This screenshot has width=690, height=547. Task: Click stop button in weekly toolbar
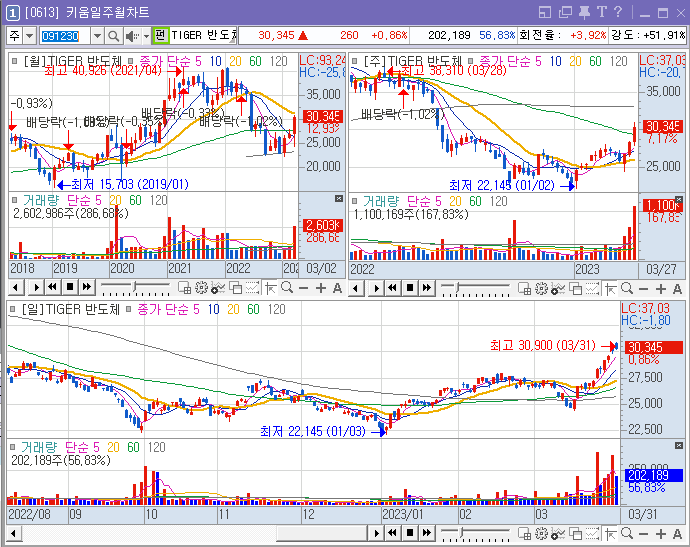click(410, 288)
